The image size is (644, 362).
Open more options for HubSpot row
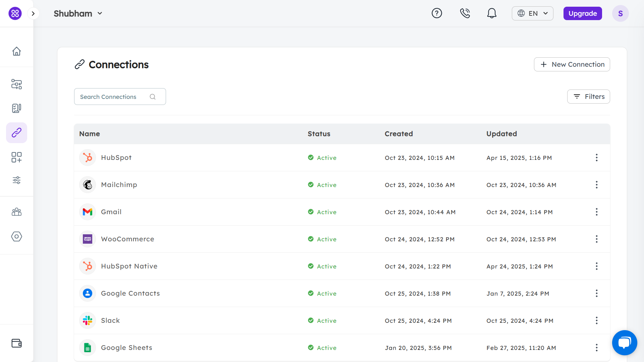coord(596,158)
